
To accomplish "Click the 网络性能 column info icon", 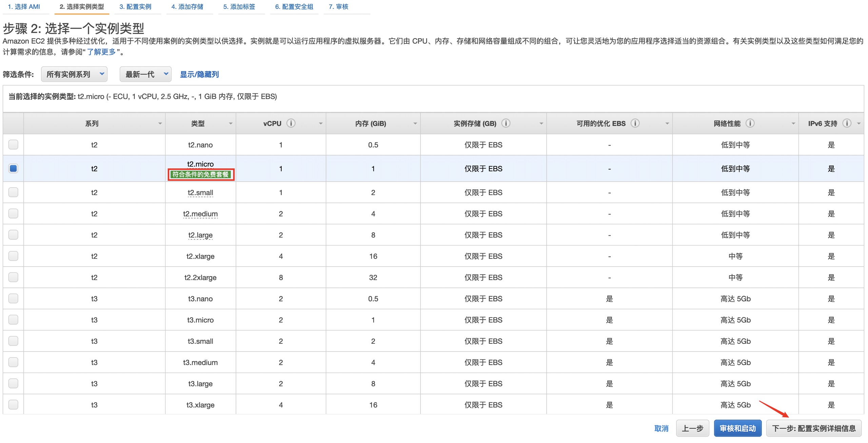I will [x=750, y=123].
